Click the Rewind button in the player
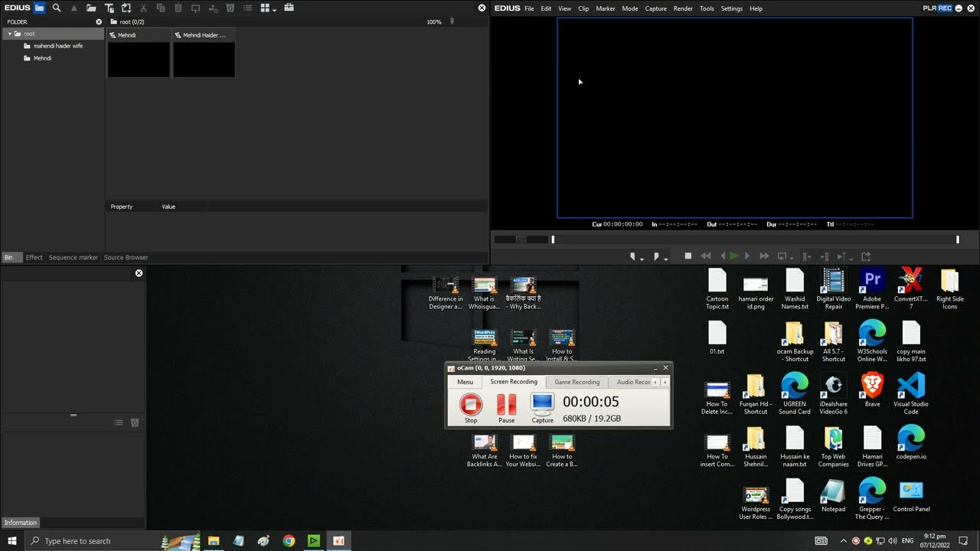The image size is (980, 551). pos(706,256)
